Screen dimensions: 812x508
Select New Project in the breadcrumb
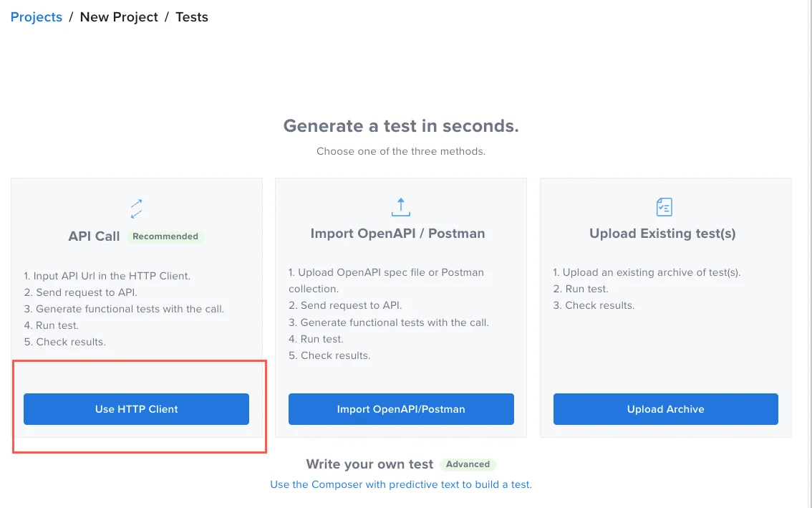(x=119, y=17)
